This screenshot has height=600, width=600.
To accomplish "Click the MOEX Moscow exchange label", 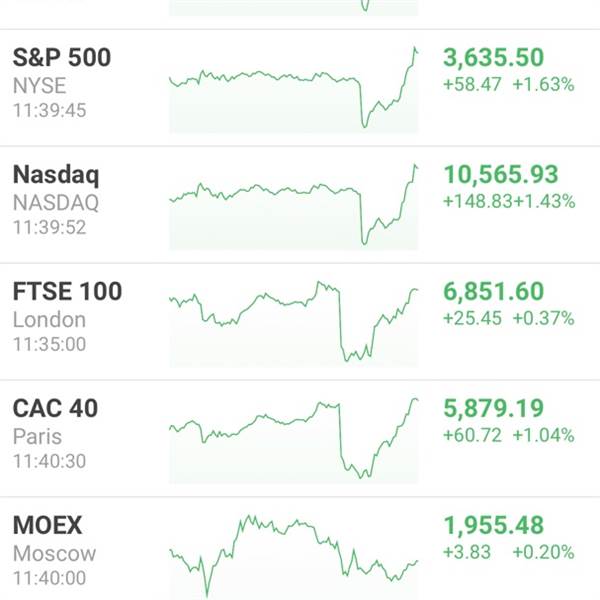I will click(x=54, y=554).
